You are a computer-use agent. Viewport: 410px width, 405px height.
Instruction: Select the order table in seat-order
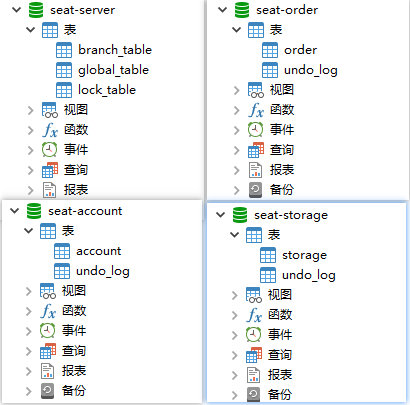(x=300, y=50)
